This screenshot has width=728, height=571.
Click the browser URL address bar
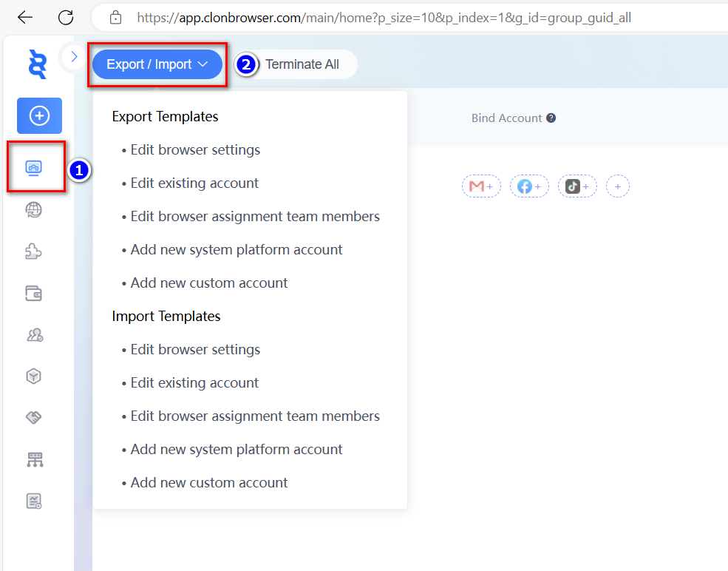384,17
